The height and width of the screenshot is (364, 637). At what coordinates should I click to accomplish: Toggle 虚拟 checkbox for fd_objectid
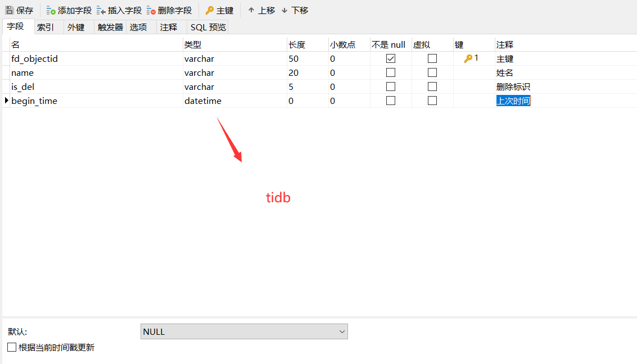pos(432,58)
